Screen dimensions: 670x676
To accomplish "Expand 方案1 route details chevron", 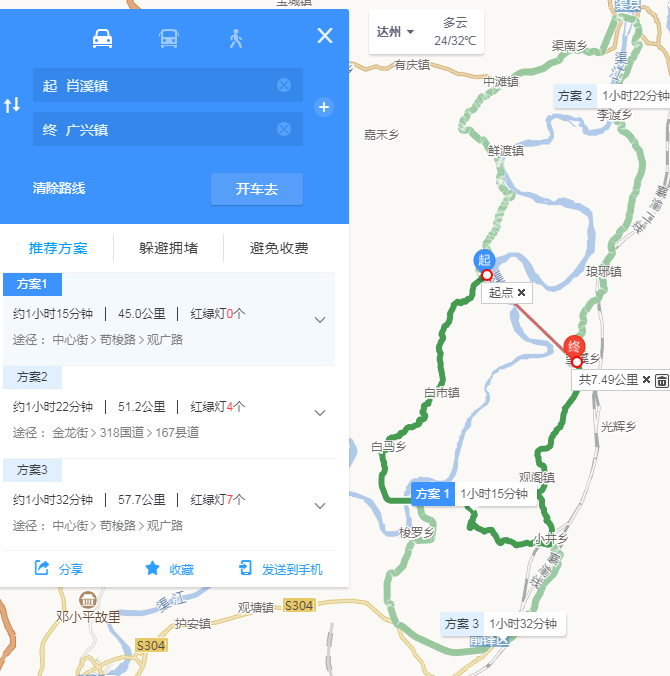I will coord(320,320).
